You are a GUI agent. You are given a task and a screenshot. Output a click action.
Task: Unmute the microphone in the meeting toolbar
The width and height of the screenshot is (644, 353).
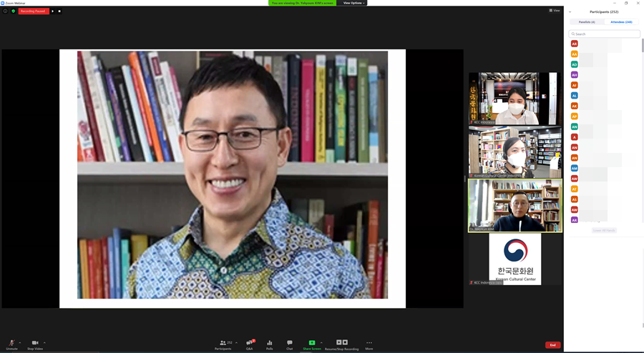coord(11,344)
